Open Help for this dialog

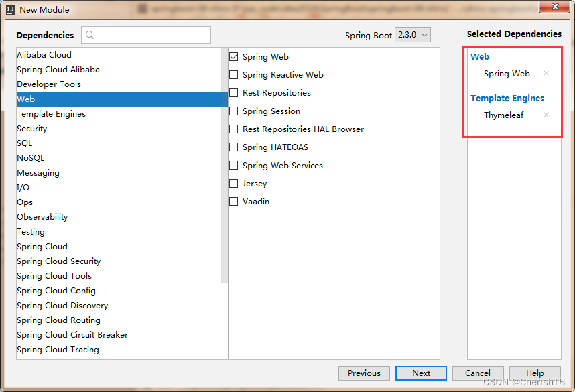(x=535, y=373)
